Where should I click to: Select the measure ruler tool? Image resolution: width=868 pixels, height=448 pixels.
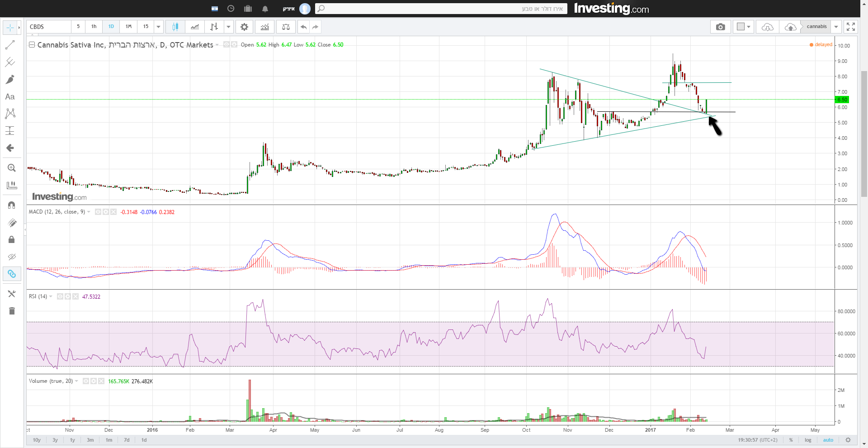pyautogui.click(x=12, y=185)
